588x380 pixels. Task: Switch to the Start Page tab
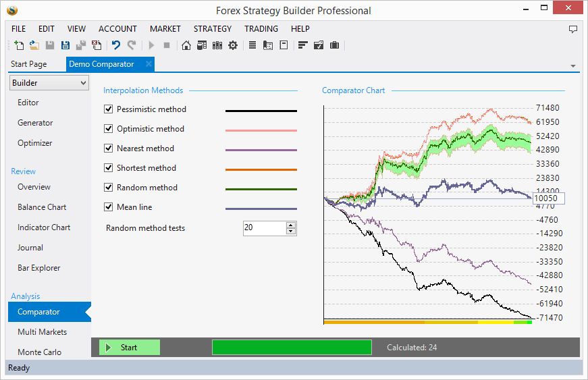point(29,64)
